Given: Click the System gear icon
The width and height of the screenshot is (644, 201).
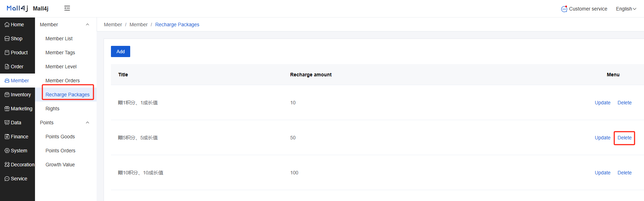Looking at the screenshot, I should tap(7, 151).
